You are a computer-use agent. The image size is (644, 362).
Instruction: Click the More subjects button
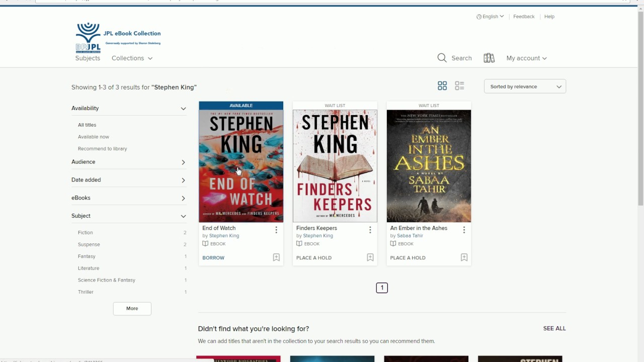[x=132, y=308]
